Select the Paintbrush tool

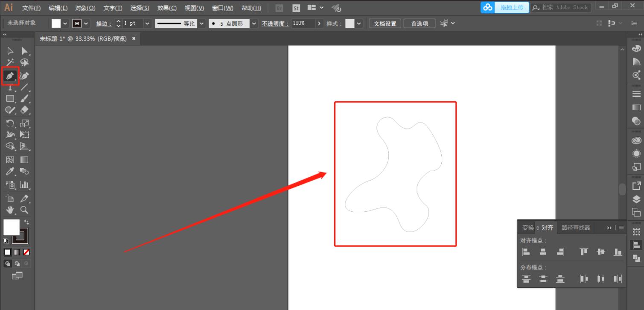[x=24, y=99]
